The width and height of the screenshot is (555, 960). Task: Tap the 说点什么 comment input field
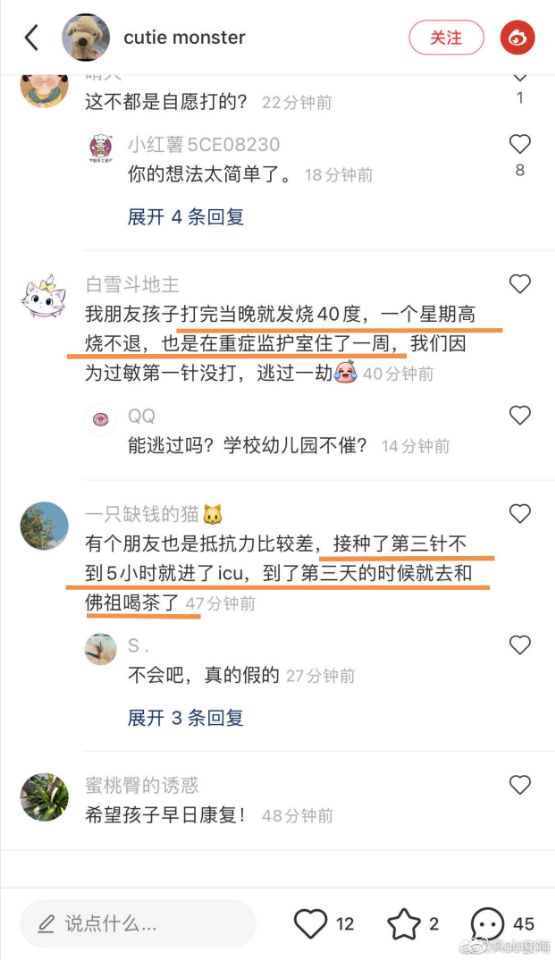[138, 923]
